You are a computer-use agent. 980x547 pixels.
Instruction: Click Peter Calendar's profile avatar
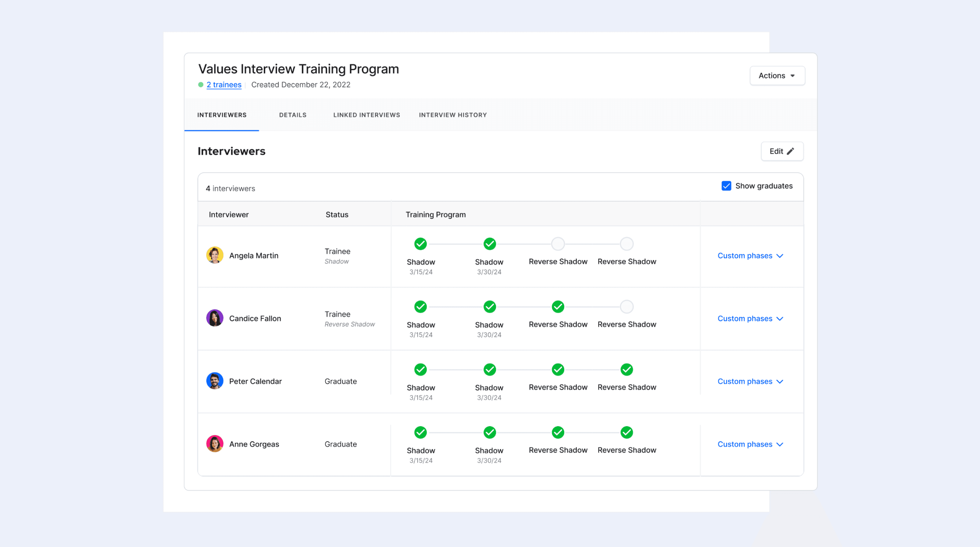click(214, 381)
